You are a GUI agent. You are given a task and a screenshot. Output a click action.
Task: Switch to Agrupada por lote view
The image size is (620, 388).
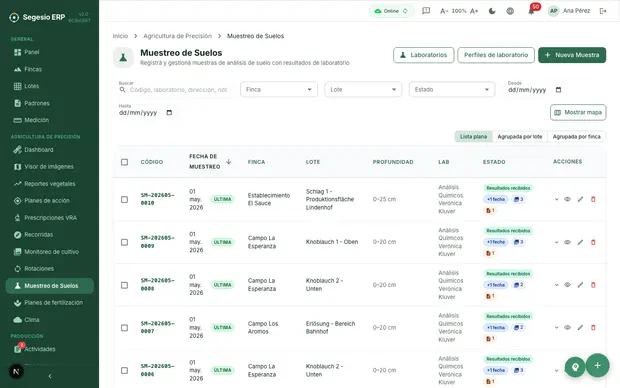pyautogui.click(x=520, y=136)
